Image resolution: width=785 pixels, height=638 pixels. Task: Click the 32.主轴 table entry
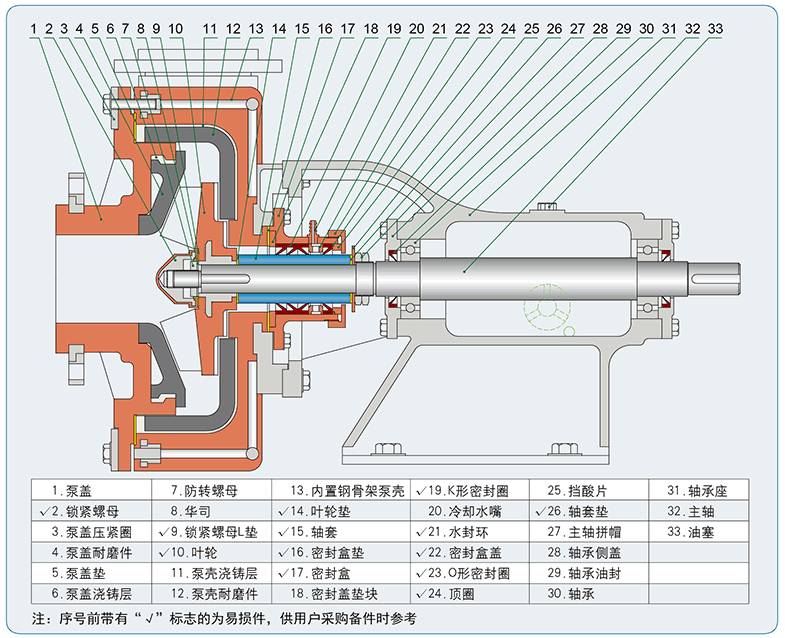tap(690, 511)
